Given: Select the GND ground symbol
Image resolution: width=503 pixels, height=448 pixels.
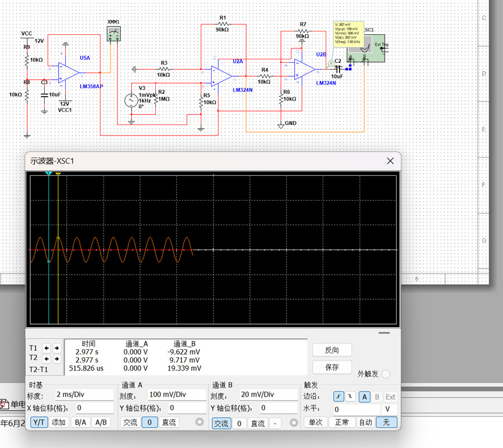Looking at the screenshot, I should 281,126.
